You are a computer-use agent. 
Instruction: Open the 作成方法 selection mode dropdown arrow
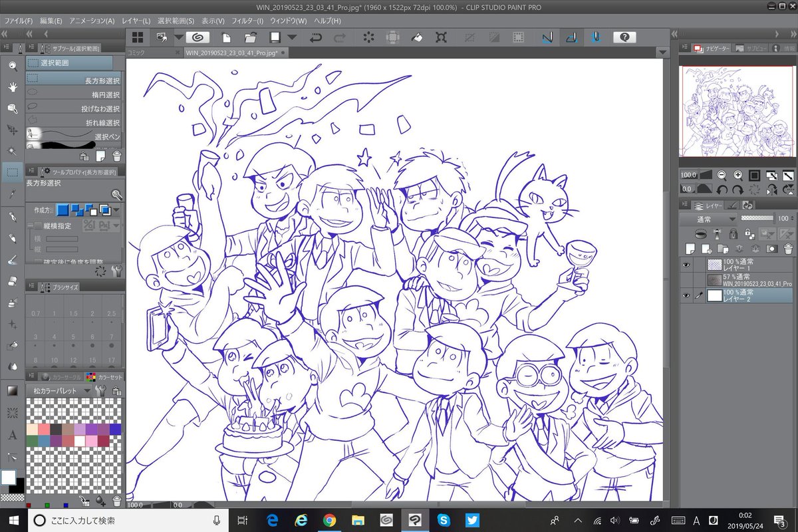[117, 210]
